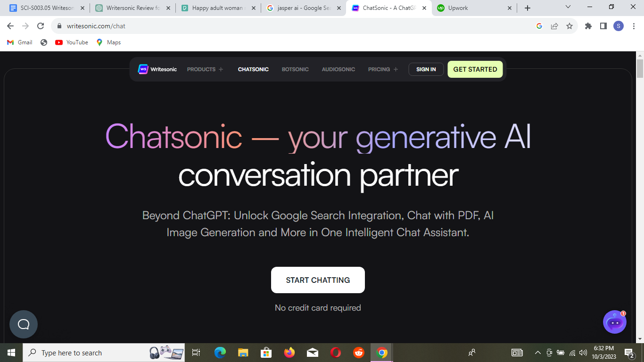Open the chat support bubble icon
This screenshot has height=362, width=644.
(23, 324)
